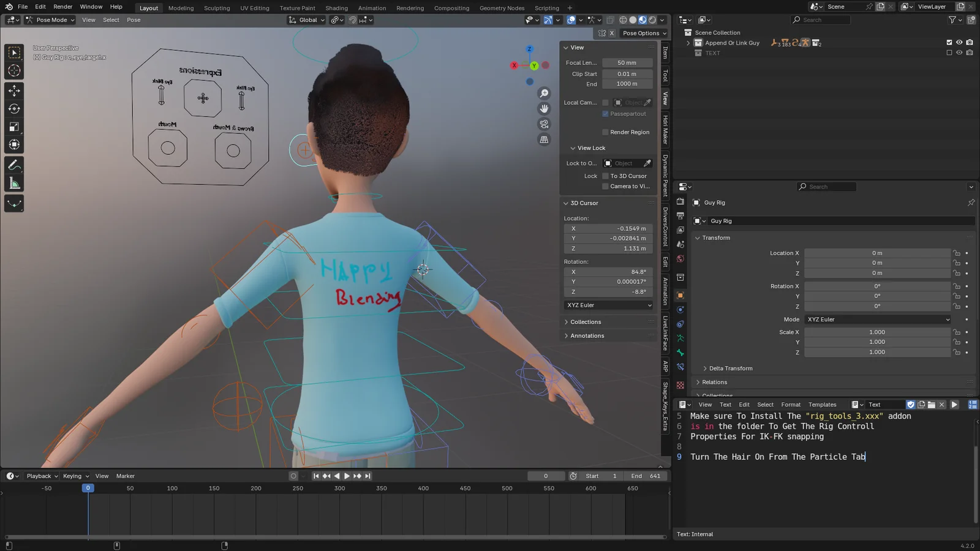980x551 pixels.
Task: Adjust the Focal Length value slider
Action: click(x=627, y=62)
